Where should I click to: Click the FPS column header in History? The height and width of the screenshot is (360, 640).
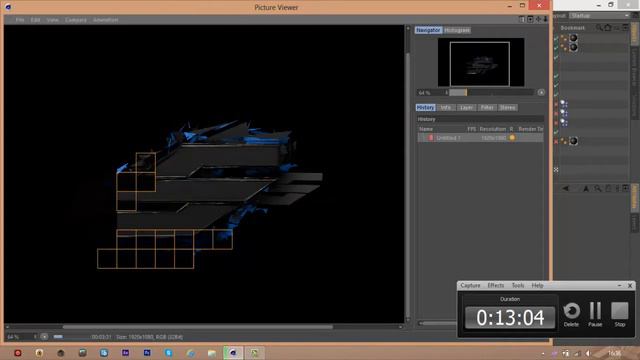pos(471,129)
